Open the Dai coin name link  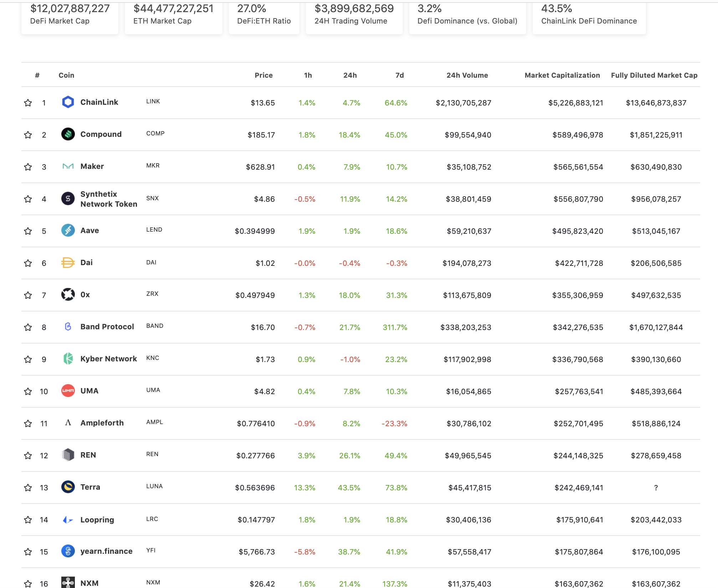[86, 263]
